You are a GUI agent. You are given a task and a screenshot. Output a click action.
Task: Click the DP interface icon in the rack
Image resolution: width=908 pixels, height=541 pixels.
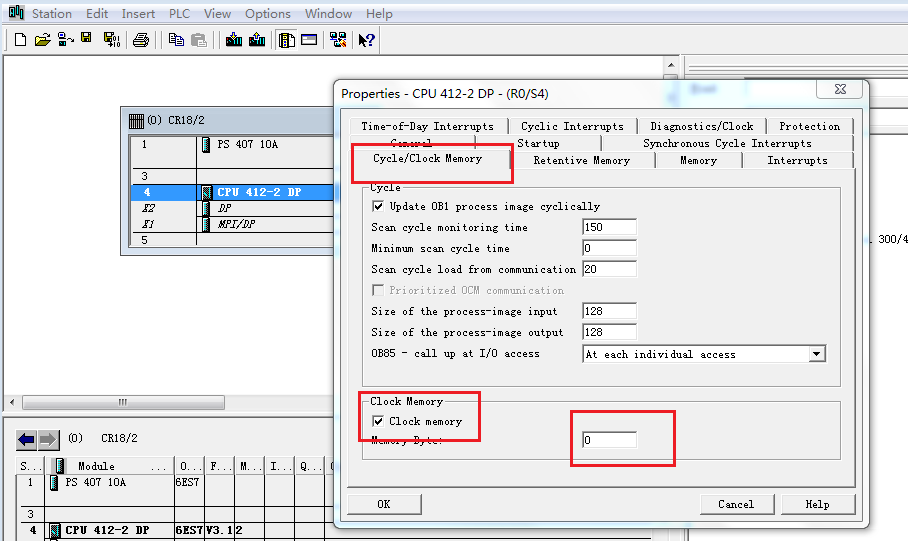coord(206,208)
